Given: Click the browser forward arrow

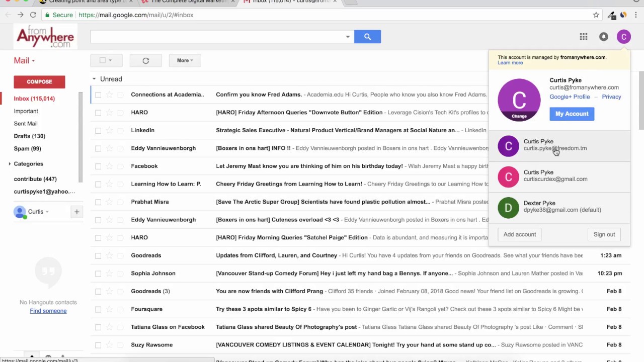Looking at the screenshot, I should tap(21, 15).
